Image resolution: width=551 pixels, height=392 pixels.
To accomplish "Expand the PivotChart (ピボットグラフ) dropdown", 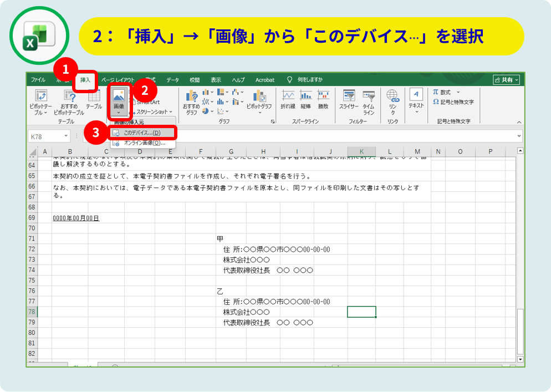I will click(259, 99).
